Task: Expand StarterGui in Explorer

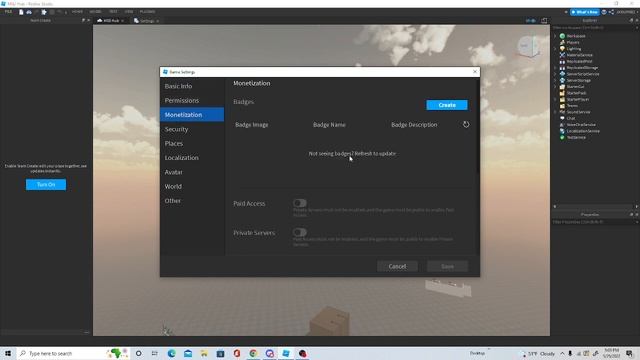Action: pyautogui.click(x=555, y=87)
